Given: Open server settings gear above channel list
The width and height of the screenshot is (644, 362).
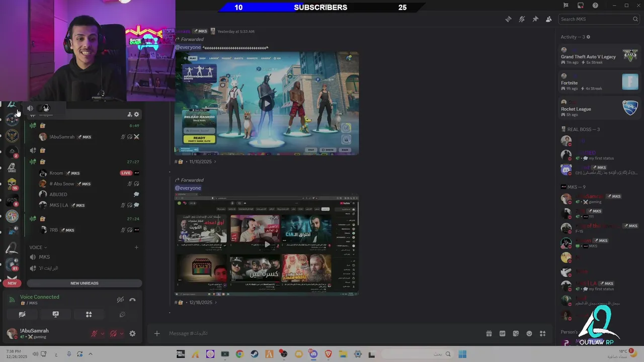Looking at the screenshot, I should tap(136, 114).
